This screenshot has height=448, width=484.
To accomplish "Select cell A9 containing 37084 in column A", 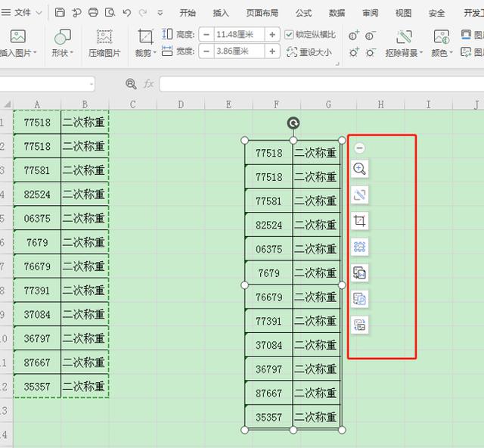I will (37, 314).
